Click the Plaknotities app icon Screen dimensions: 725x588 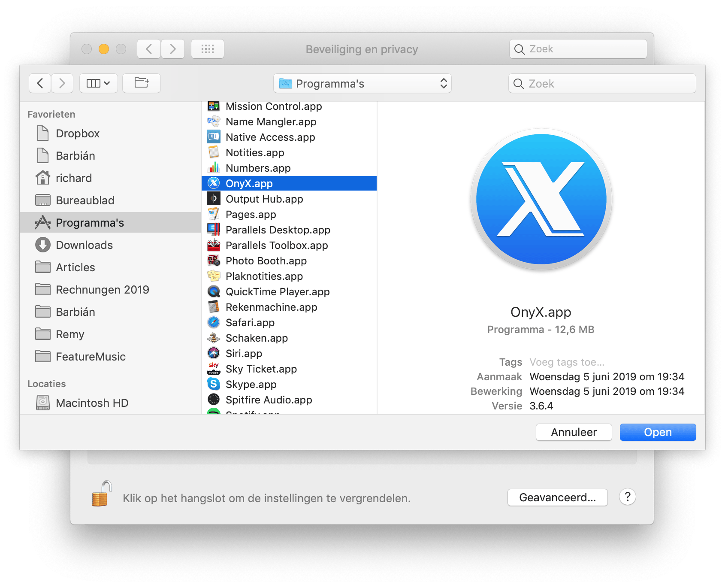(214, 276)
